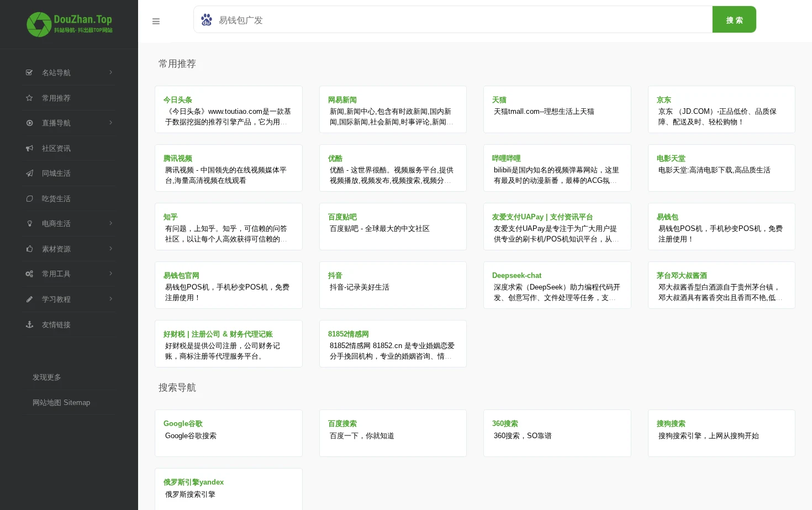This screenshot has width=812, height=510.
Task: Expand the 常用工具 chevron
Action: click(x=110, y=274)
